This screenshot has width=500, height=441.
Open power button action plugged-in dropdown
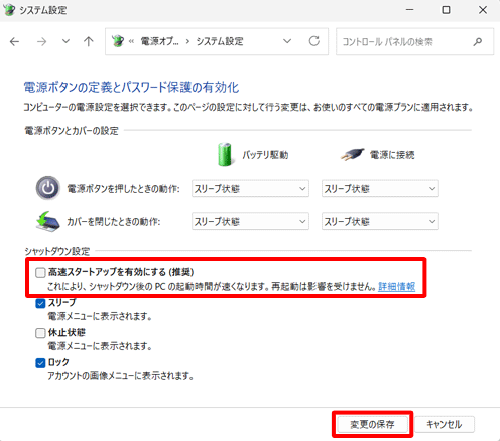380,189
